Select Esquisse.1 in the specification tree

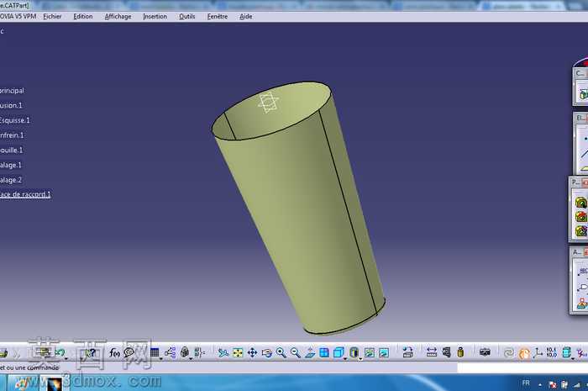[14, 120]
